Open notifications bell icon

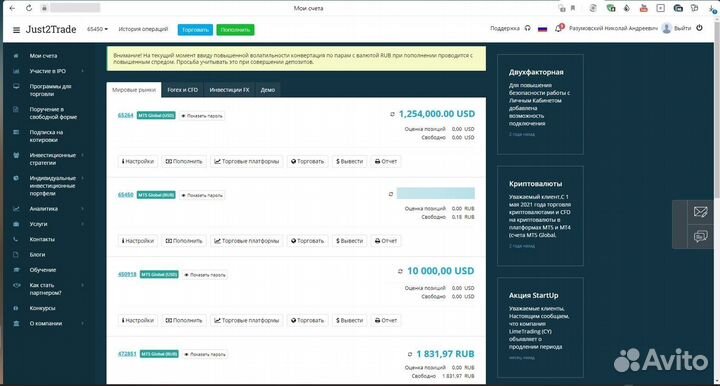click(x=559, y=28)
